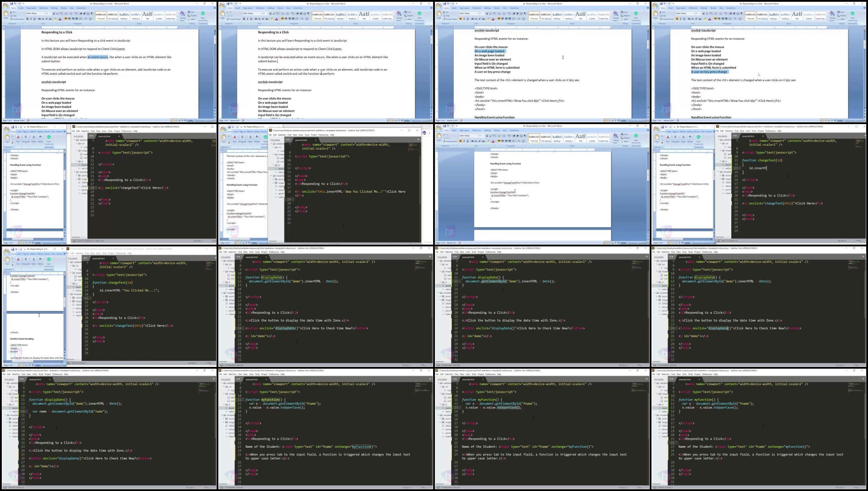Click Copy in frame highlighting 'key press change'
This screenshot has height=491, width=868.
[664, 16]
